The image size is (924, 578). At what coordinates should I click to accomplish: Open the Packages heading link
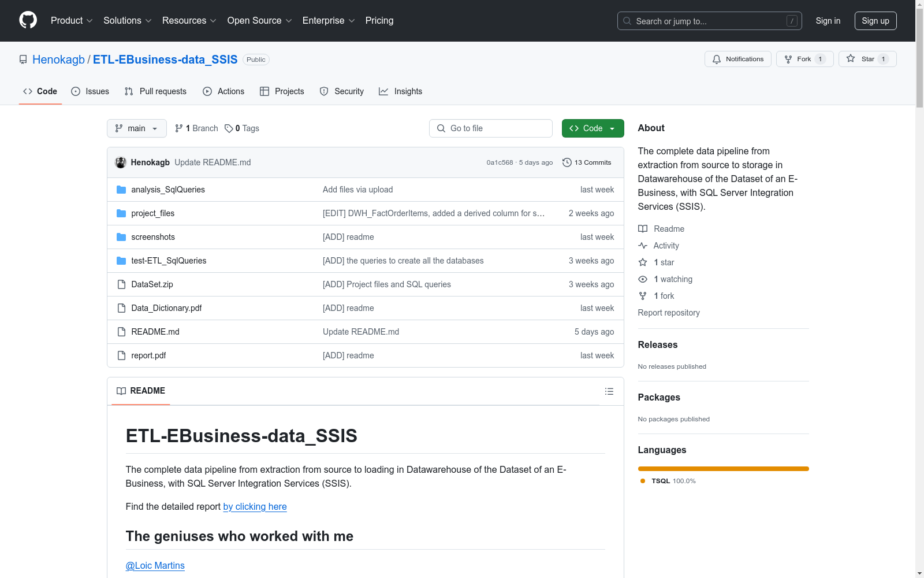point(659,397)
